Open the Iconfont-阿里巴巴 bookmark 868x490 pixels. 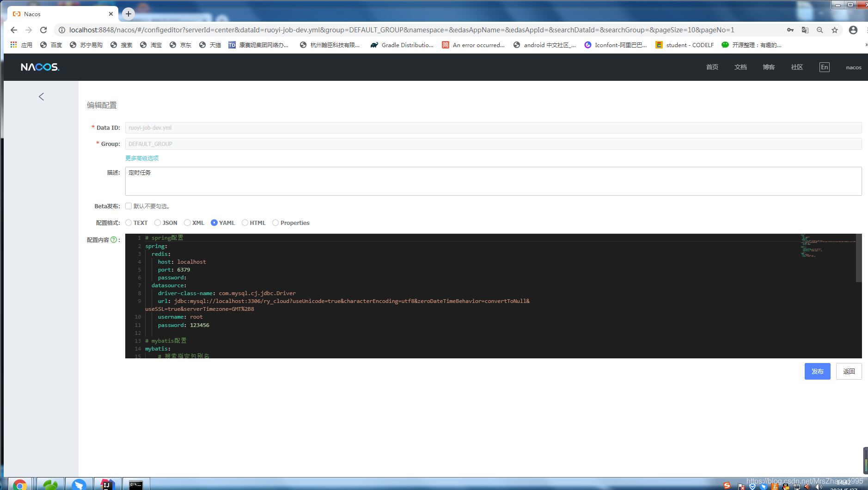pyautogui.click(x=616, y=45)
